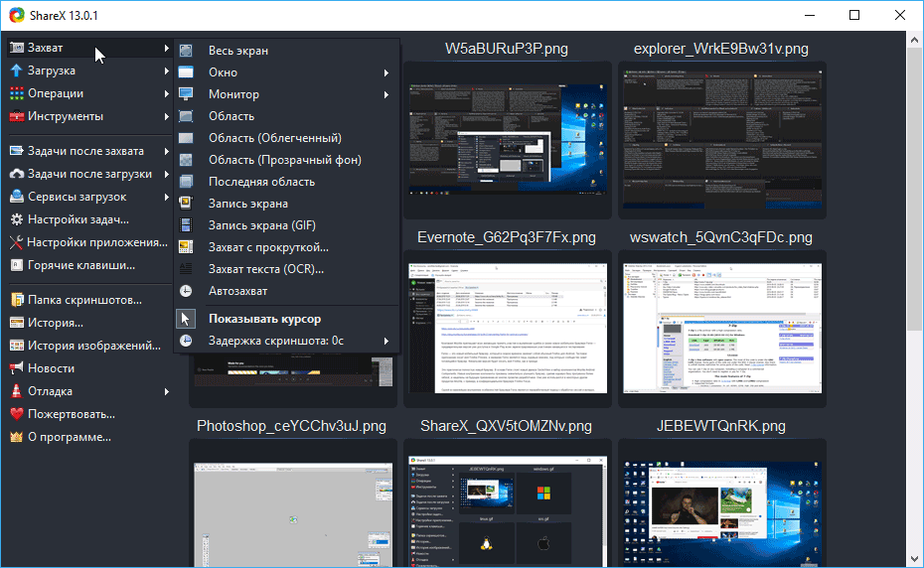
Task: Expand the Сервисы загрузок submenu arrow
Action: (167, 197)
